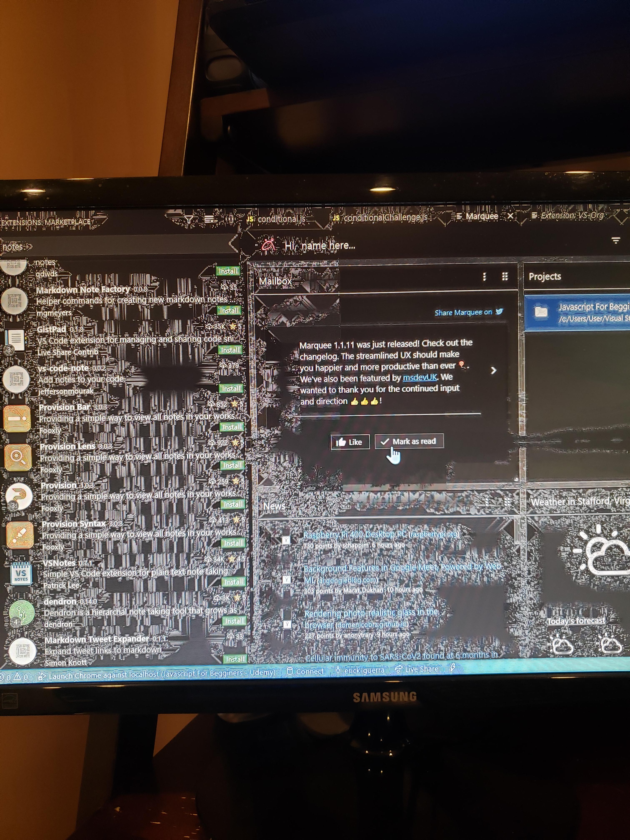Click the News widget heading
The height and width of the screenshot is (840, 630).
(274, 506)
